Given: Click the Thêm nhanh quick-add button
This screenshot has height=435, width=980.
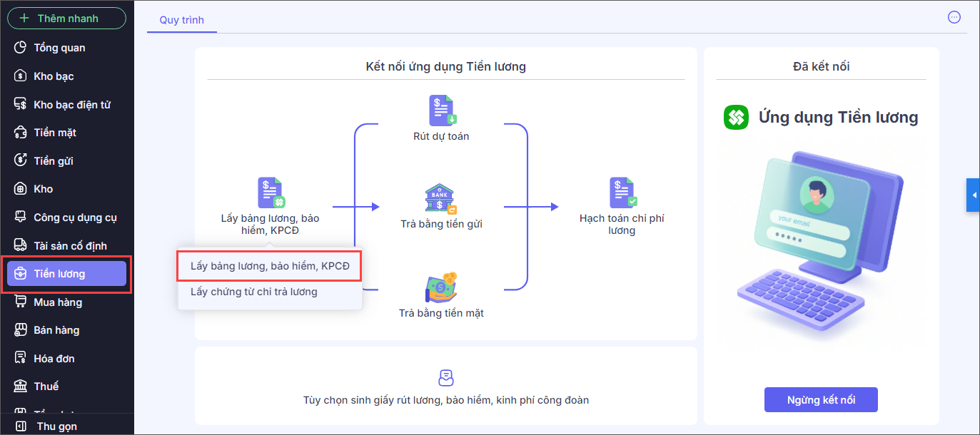Looking at the screenshot, I should (x=66, y=19).
